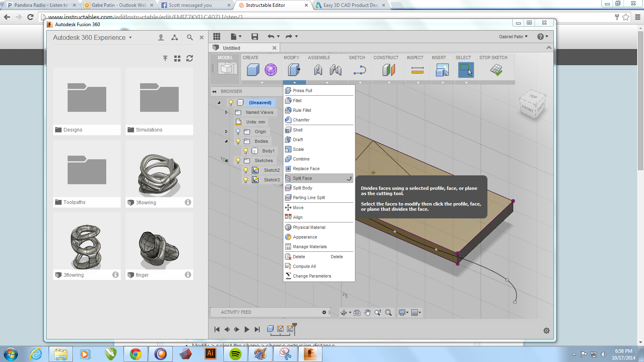Click the Orbit navigation icon
The height and width of the screenshot is (362, 644).
click(x=344, y=313)
